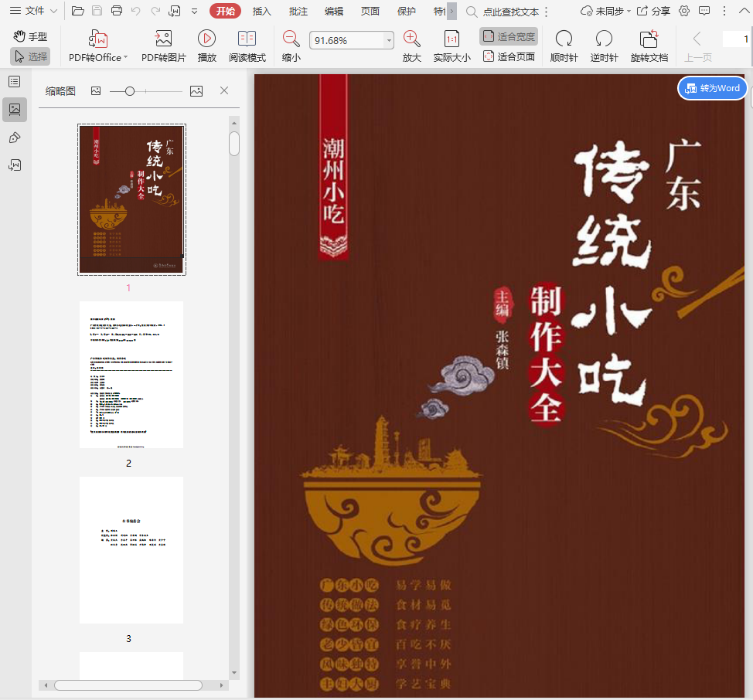The width and height of the screenshot is (753, 700).
Task: Start slideshow with 播放 icon
Action: [206, 39]
